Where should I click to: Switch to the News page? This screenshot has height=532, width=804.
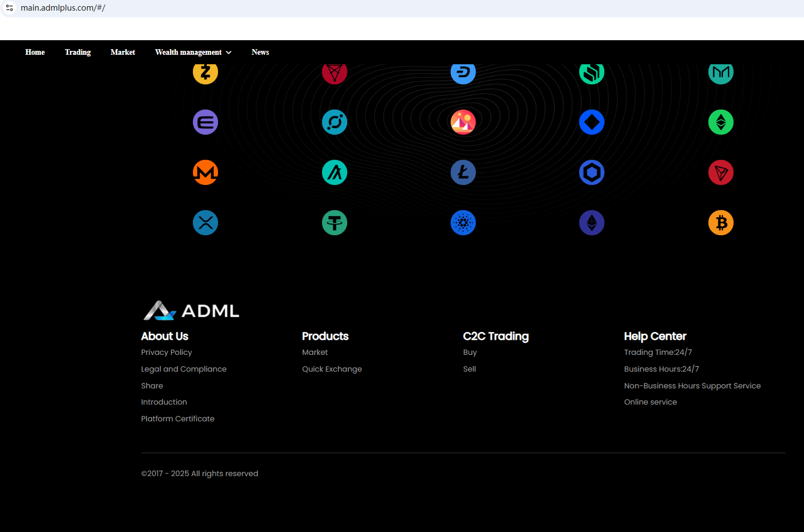pyautogui.click(x=261, y=52)
